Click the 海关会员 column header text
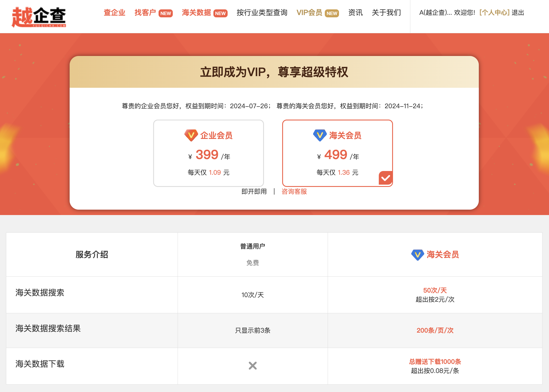Image resolution: width=549 pixels, height=392 pixels. (443, 255)
